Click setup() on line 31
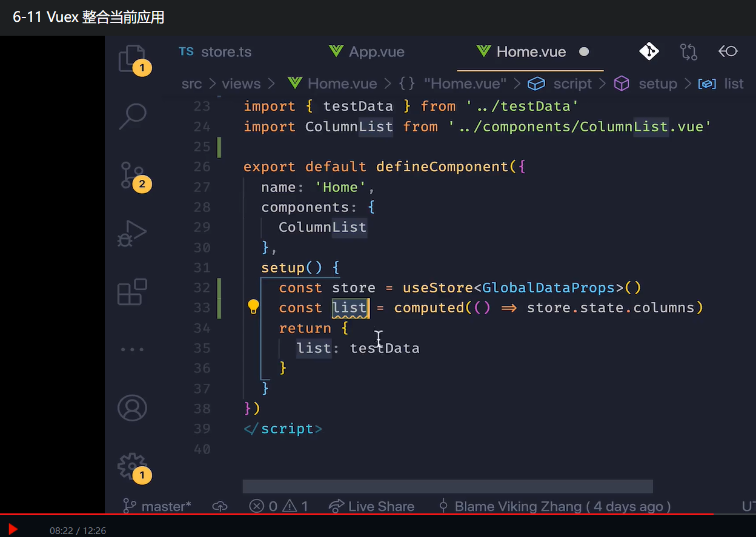The width and height of the screenshot is (756, 537). click(292, 268)
